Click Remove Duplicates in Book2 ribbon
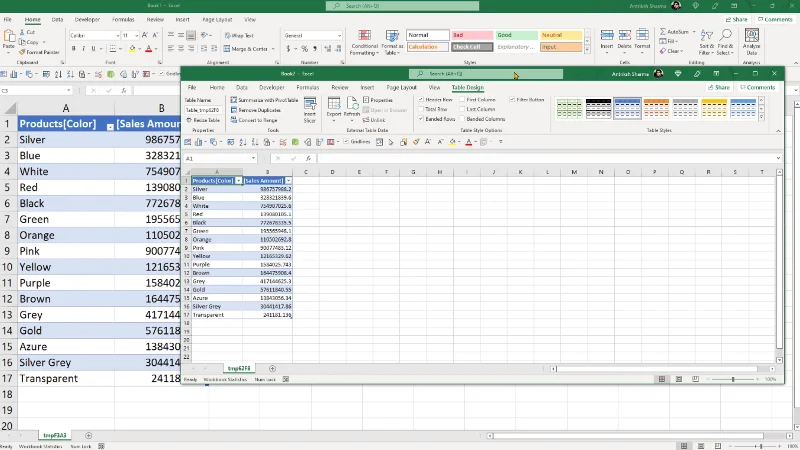Screen dimensions: 800x450 click(256, 110)
